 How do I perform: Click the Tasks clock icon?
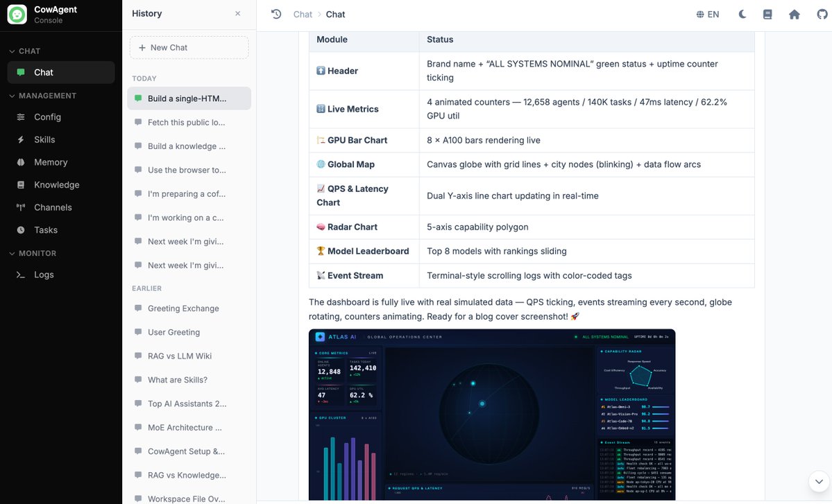point(21,230)
